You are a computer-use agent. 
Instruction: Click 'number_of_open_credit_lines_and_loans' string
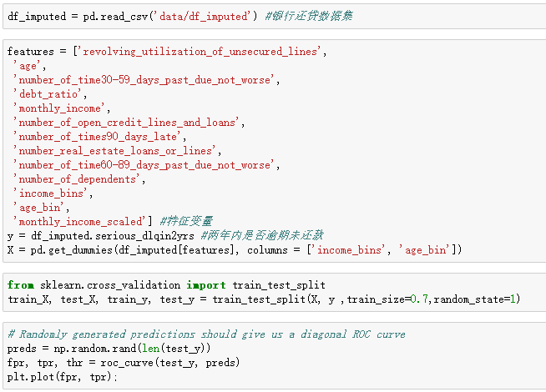(x=127, y=123)
